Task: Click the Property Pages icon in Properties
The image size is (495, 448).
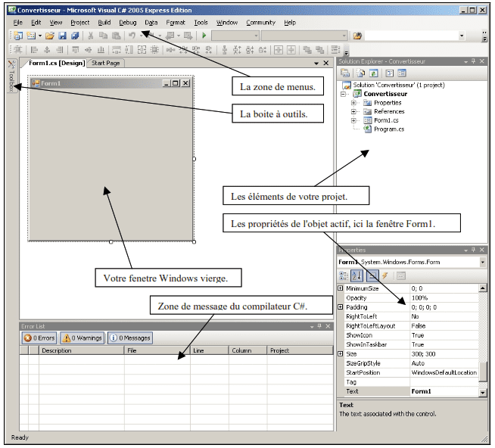Action: pos(400,276)
